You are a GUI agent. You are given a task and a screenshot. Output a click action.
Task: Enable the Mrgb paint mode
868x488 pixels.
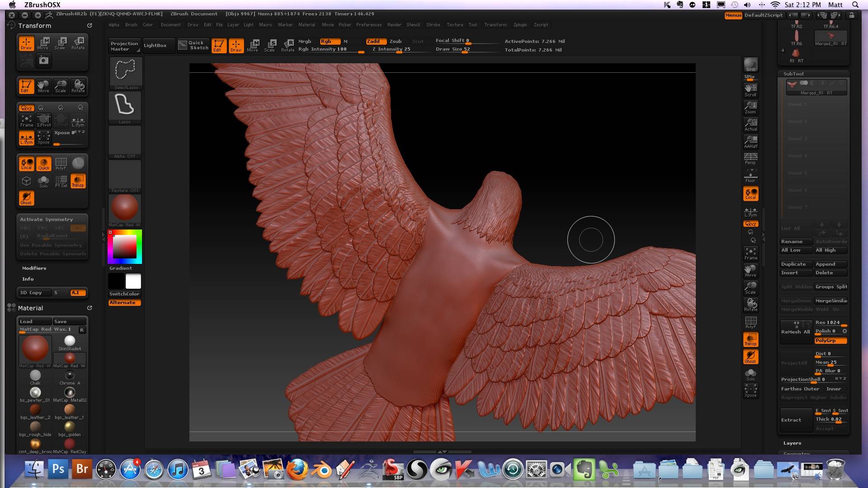point(305,41)
